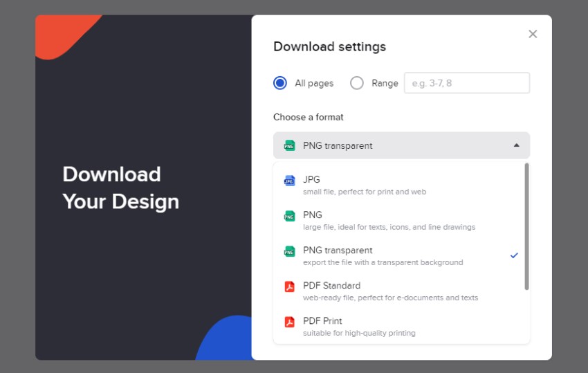Close the Download settings dialog

[533, 34]
